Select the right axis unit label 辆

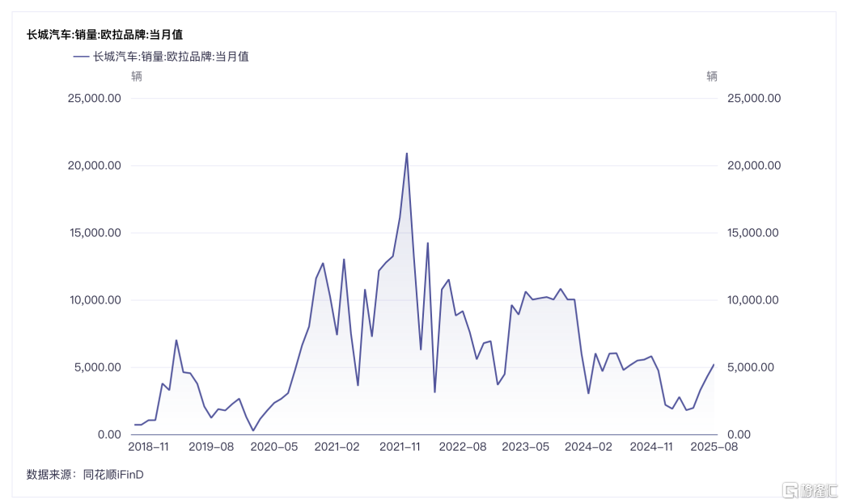click(x=712, y=76)
